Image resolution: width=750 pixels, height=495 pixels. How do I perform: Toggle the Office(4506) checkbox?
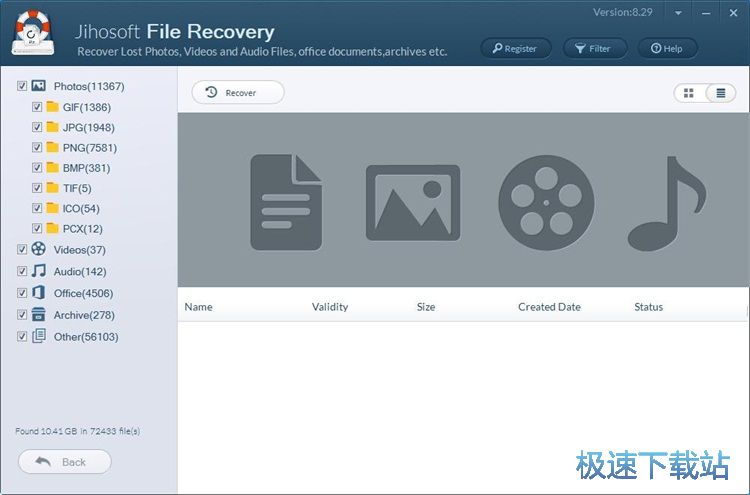22,293
